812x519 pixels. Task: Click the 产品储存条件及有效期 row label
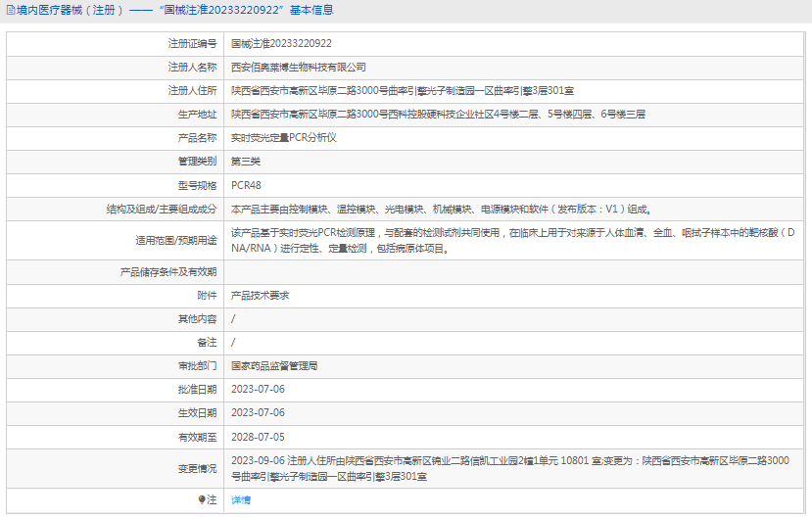coord(168,272)
